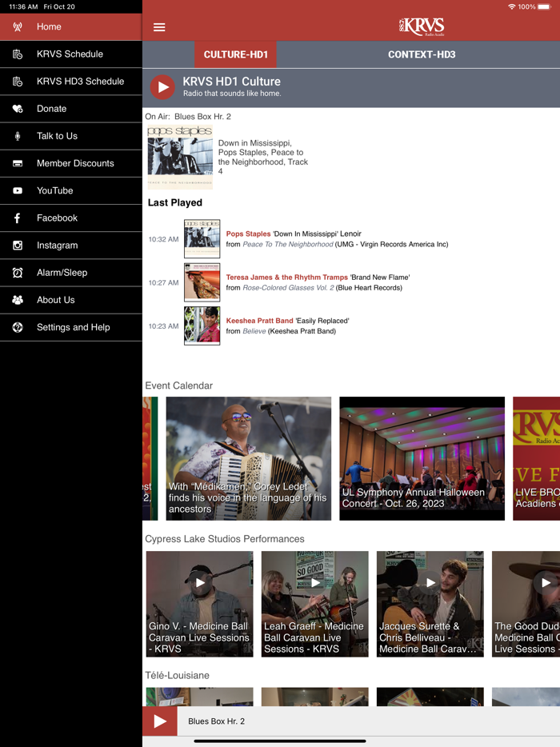This screenshot has width=560, height=747.
Task: Tap the 10:23 AM Keeshea Pratt album thumbnail
Action: coord(202,326)
